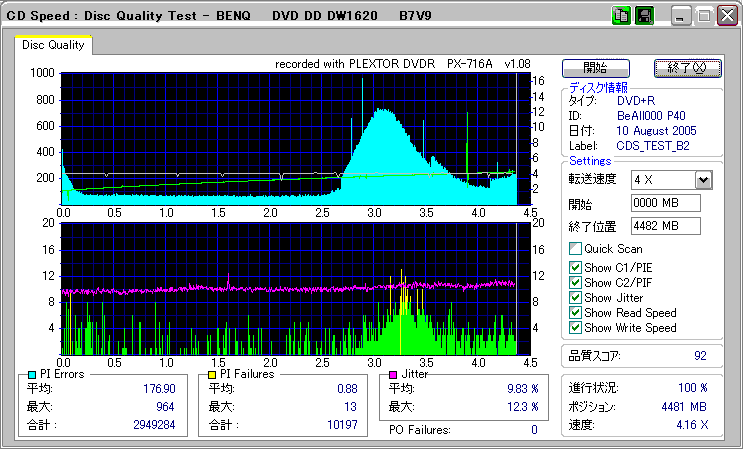Screen dimensions: 743x449
Task: Click the 終了位置 field showing 4482 MB
Action: coord(665,225)
